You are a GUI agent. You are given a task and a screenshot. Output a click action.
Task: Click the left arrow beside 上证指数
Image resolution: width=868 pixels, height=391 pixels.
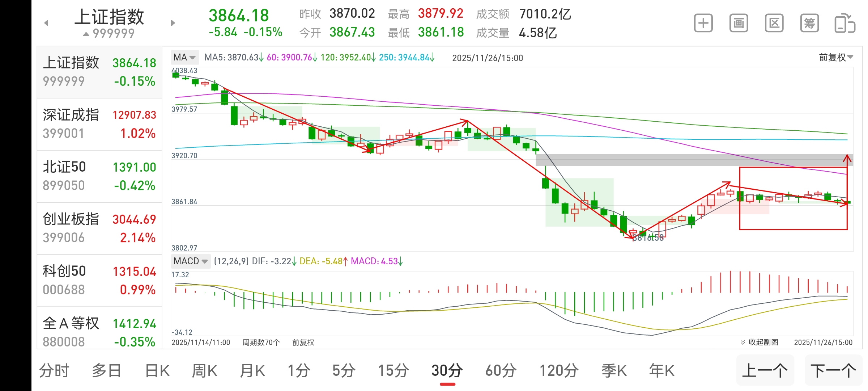click(46, 22)
